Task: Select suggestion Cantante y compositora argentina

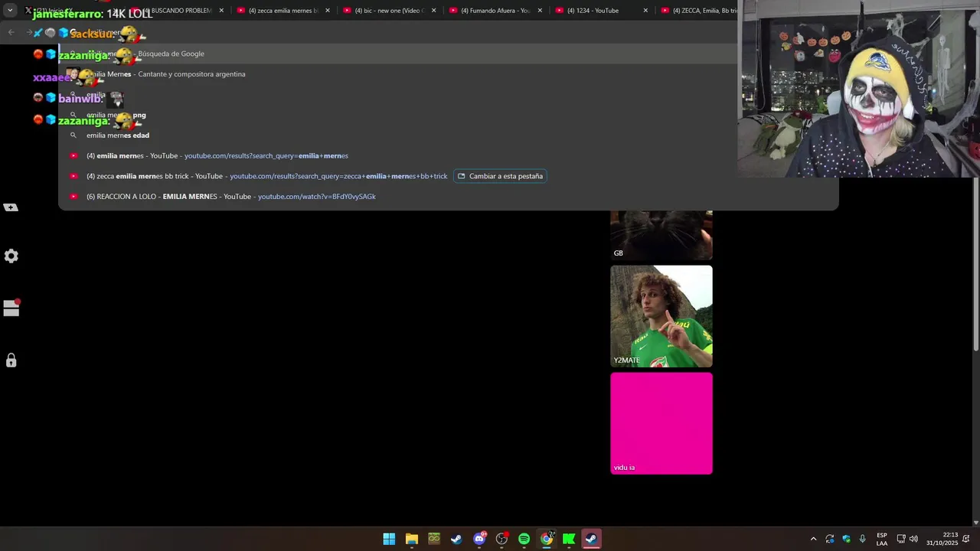Action: point(449,74)
